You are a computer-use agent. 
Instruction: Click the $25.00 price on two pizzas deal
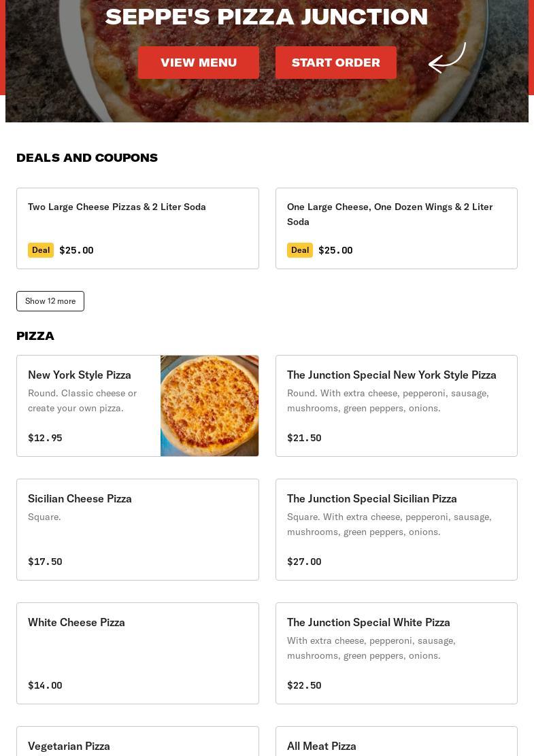pos(76,250)
